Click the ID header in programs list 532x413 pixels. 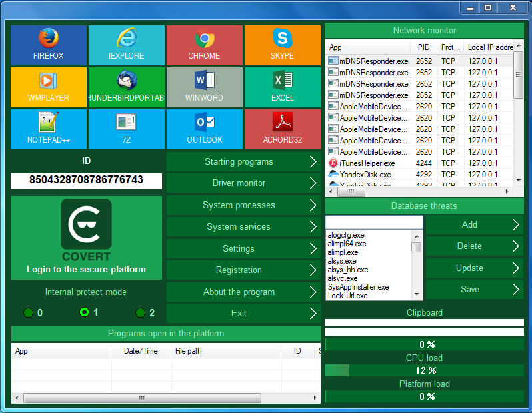point(297,351)
